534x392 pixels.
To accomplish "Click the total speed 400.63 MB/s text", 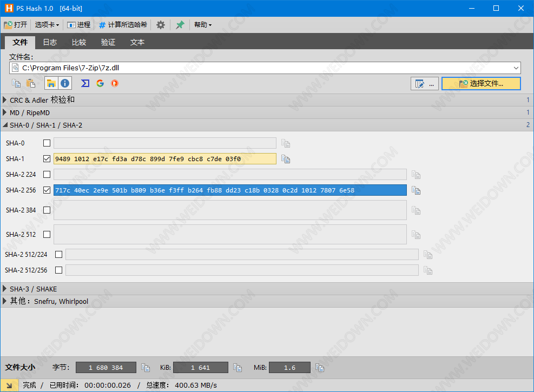I will click(x=196, y=385).
